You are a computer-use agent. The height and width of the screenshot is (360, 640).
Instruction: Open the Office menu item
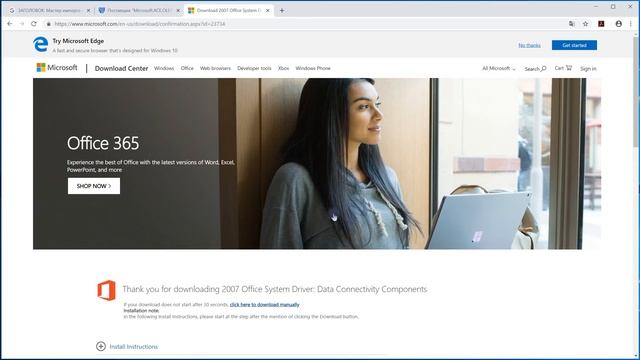click(187, 68)
